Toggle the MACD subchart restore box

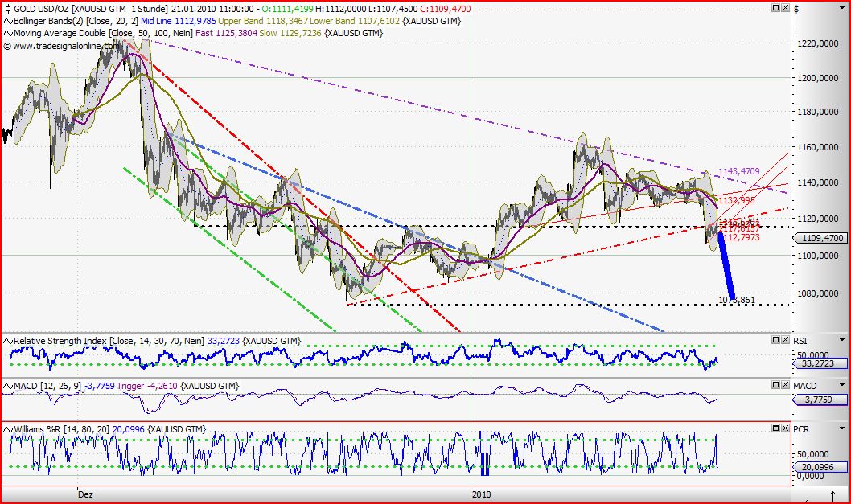[777, 386]
